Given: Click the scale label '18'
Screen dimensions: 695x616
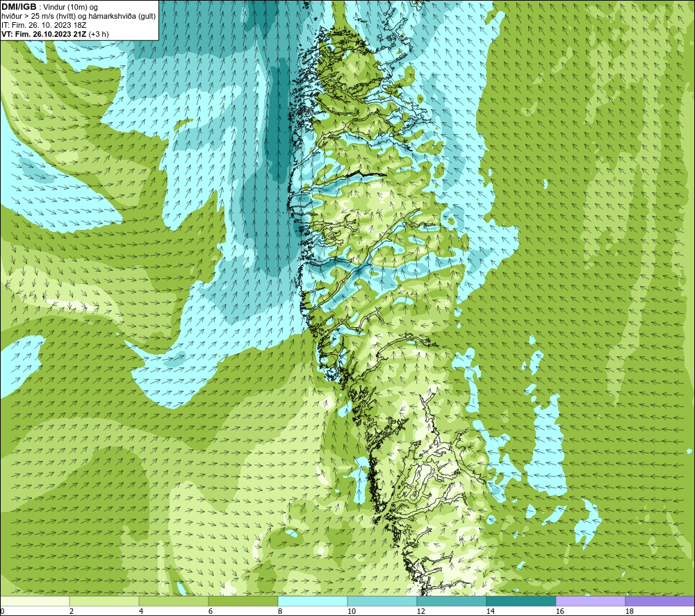Looking at the screenshot, I should coord(629,612).
